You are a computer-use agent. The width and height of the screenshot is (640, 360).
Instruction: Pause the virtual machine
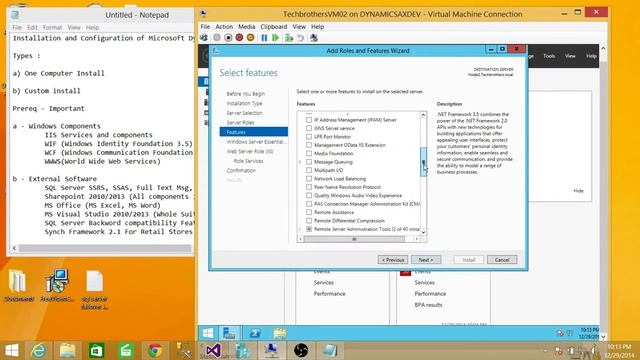pyautogui.click(x=264, y=38)
